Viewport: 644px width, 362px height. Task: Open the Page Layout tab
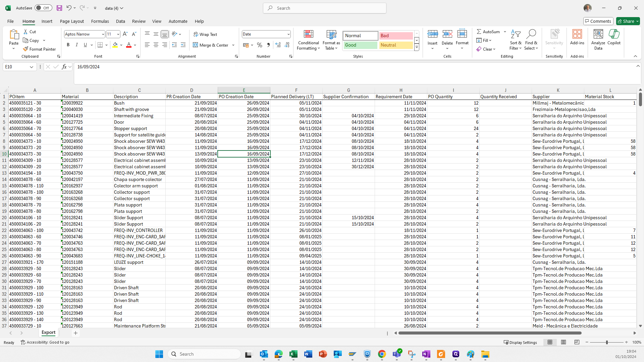click(x=72, y=21)
